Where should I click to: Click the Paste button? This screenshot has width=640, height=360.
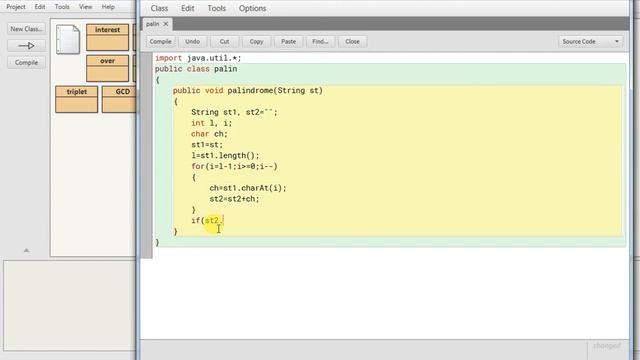tap(288, 42)
